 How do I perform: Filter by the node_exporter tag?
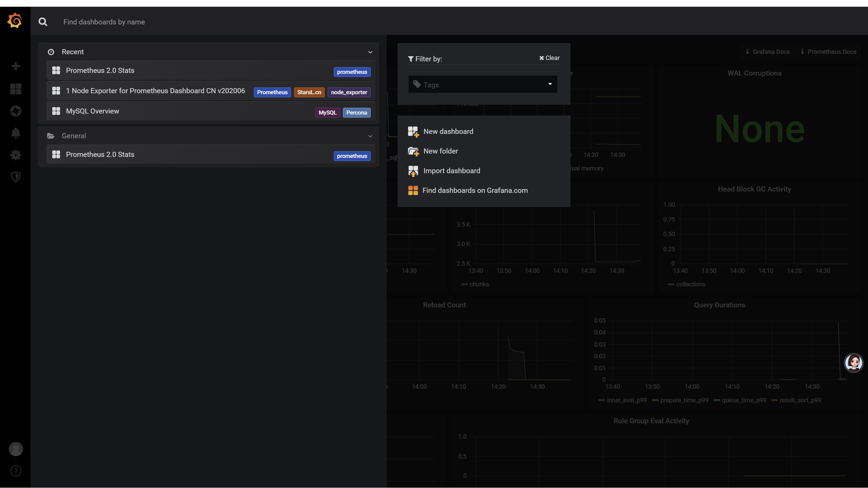[349, 92]
